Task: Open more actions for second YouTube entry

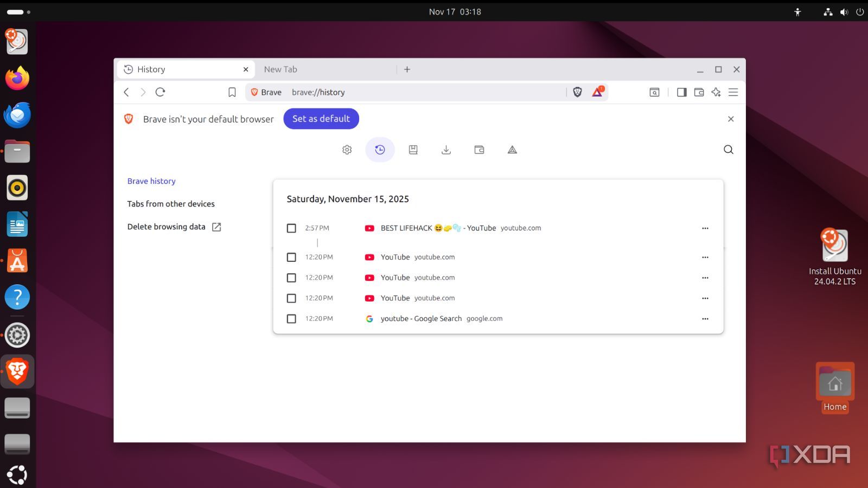Action: pos(705,278)
